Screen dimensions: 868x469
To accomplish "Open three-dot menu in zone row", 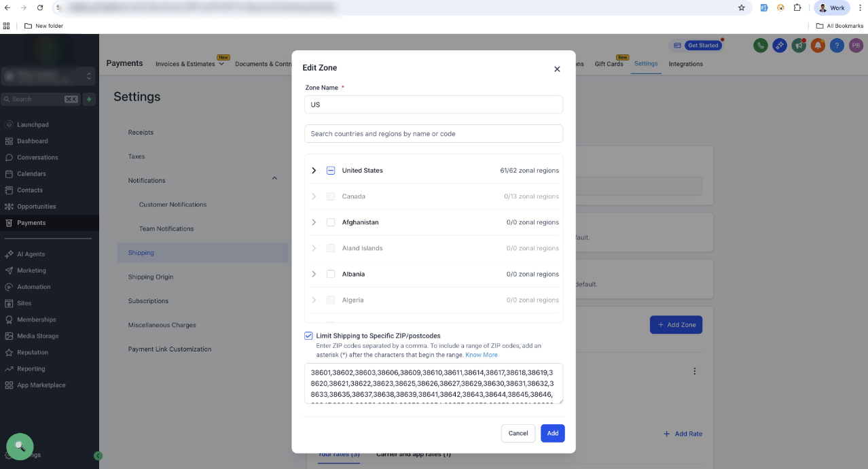I will tap(694, 371).
